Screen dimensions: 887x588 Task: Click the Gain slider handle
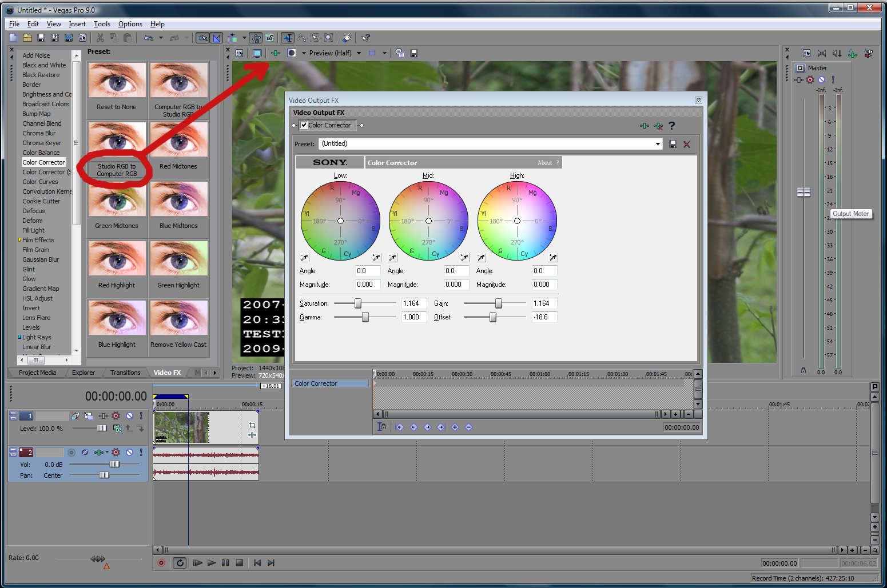tap(499, 303)
